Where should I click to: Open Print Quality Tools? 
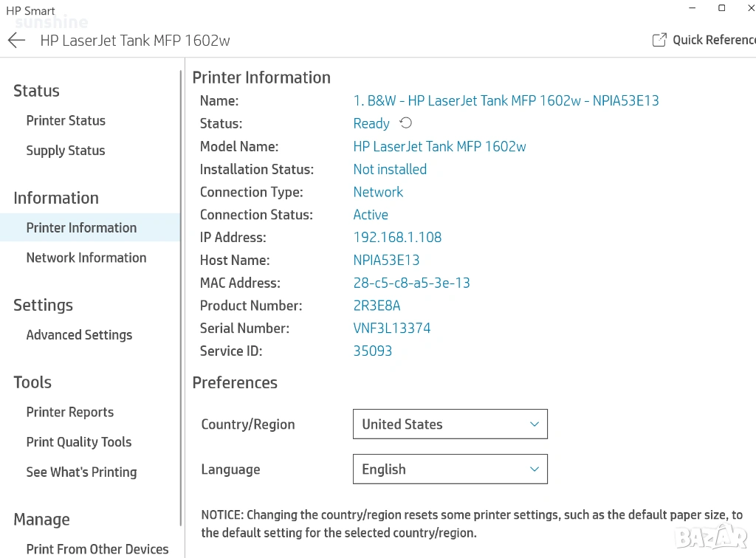(79, 442)
